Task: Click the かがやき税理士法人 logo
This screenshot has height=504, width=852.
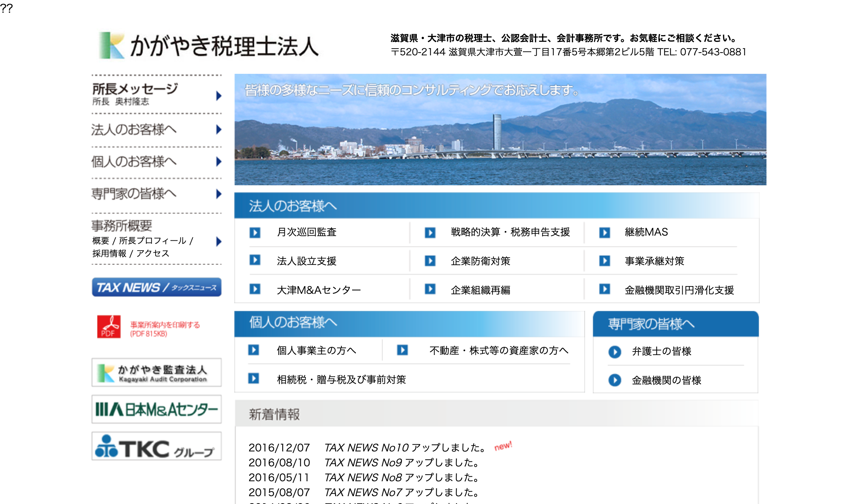Action: [209, 46]
